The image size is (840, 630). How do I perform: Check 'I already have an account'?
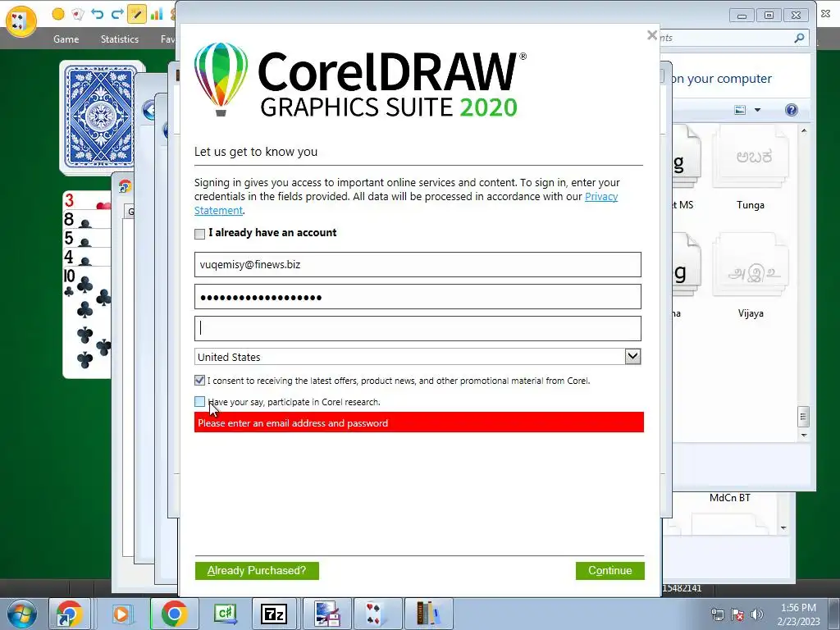tap(200, 234)
